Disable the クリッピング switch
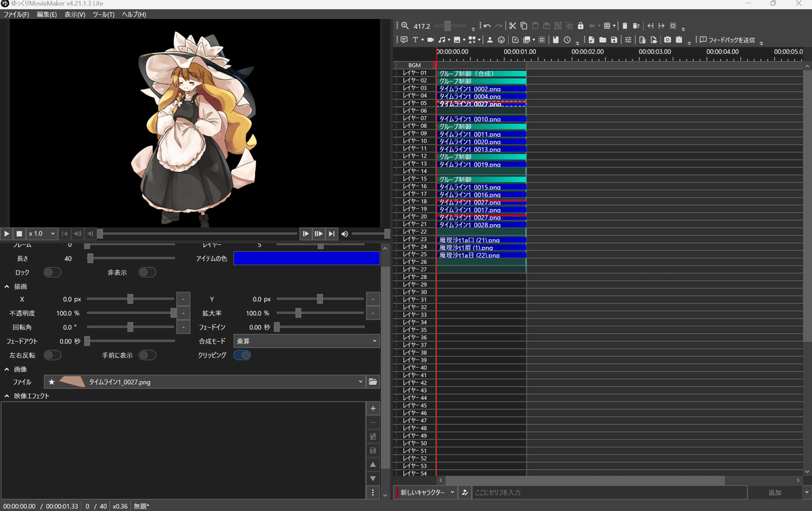 242,355
